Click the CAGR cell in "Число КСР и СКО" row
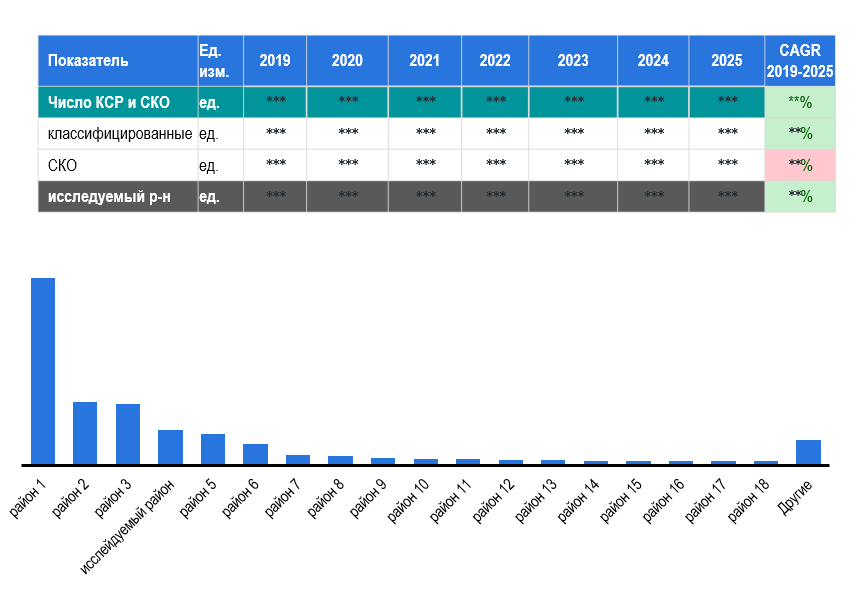Viewport: 858px width, 590px height. click(x=800, y=102)
